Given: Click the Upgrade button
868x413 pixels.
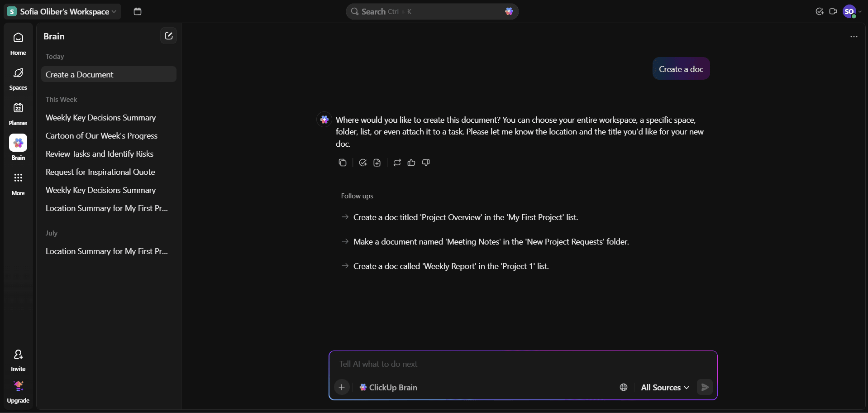Looking at the screenshot, I should pos(18,391).
